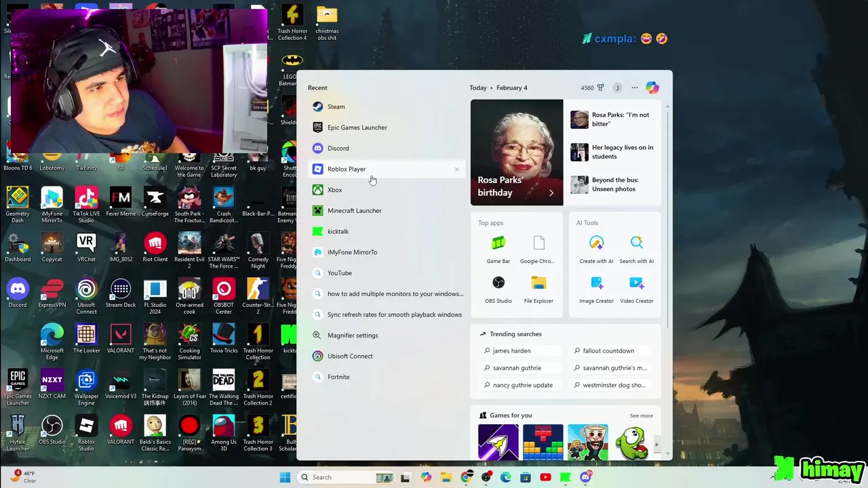Open Xbox from the Recent list

click(x=387, y=190)
